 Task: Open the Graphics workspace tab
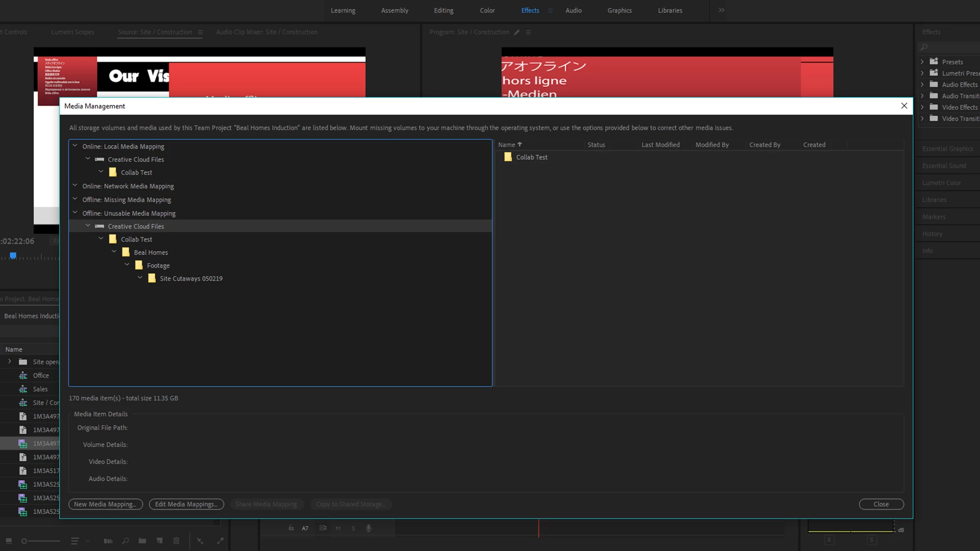(x=619, y=10)
